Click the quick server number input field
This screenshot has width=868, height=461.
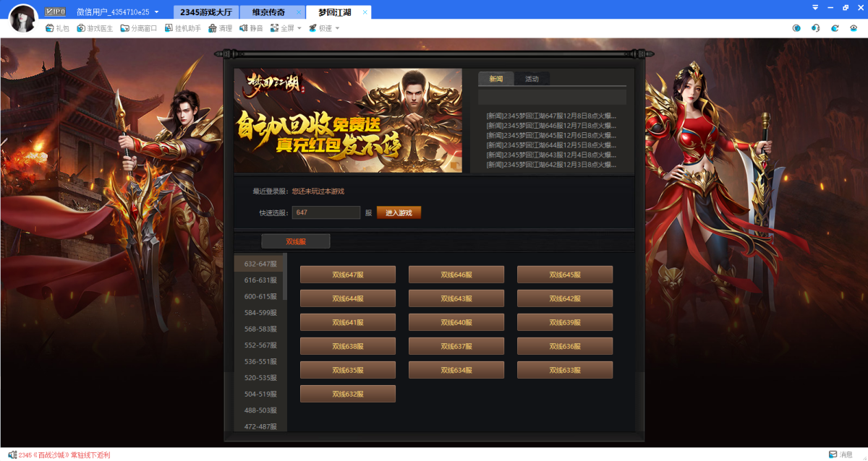click(325, 212)
